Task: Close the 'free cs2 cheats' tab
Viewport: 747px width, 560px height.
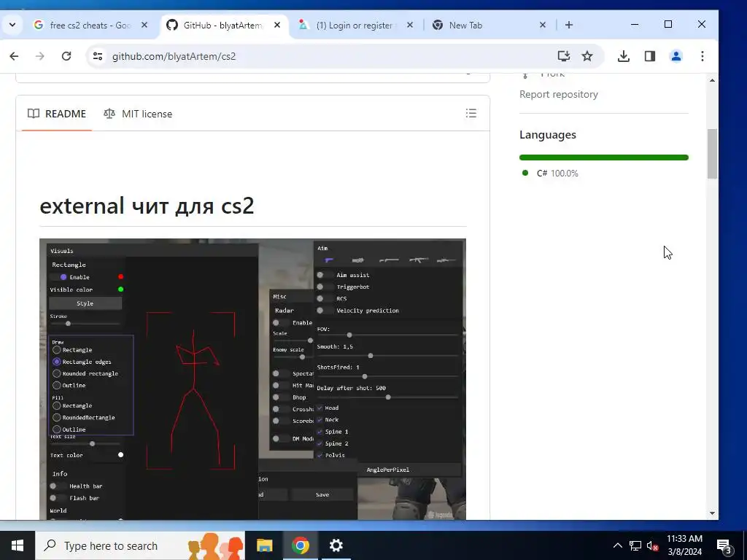Action: point(144,25)
